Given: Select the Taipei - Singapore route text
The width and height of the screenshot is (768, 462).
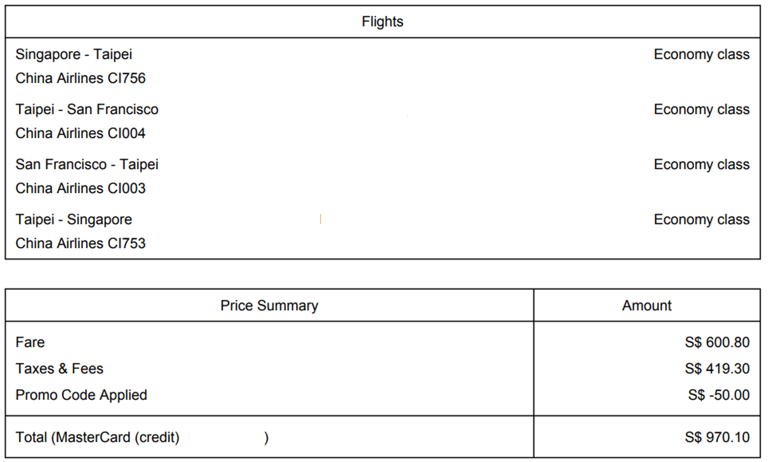Looking at the screenshot, I should coord(74,219).
